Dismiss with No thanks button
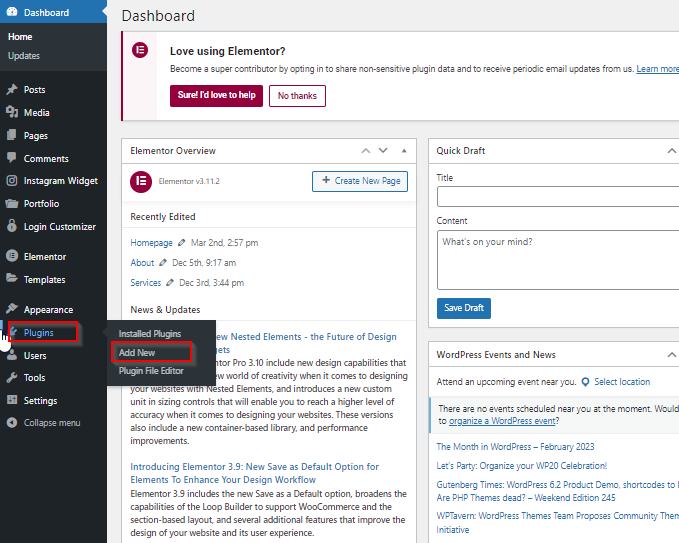Image resolution: width=679 pixels, height=543 pixels. coord(297,96)
